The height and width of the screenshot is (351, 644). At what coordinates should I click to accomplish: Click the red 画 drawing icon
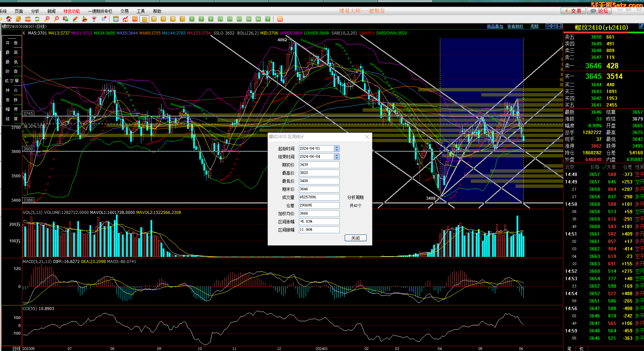(280, 19)
